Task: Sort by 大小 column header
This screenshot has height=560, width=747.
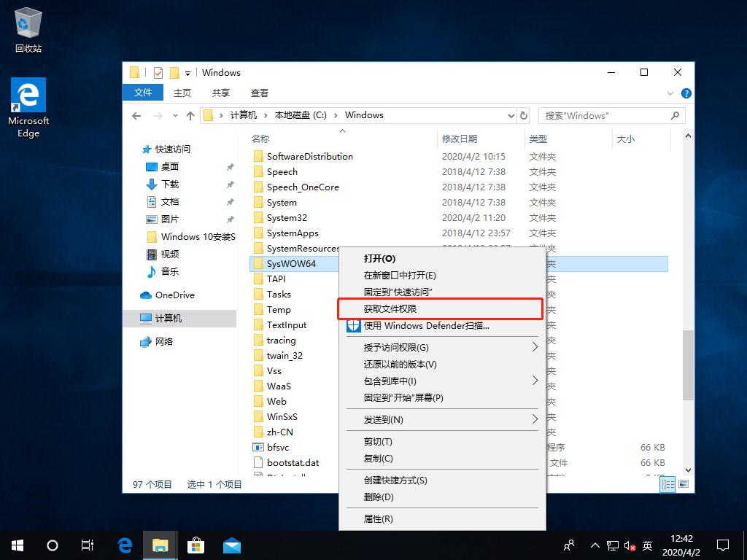Action: [625, 139]
